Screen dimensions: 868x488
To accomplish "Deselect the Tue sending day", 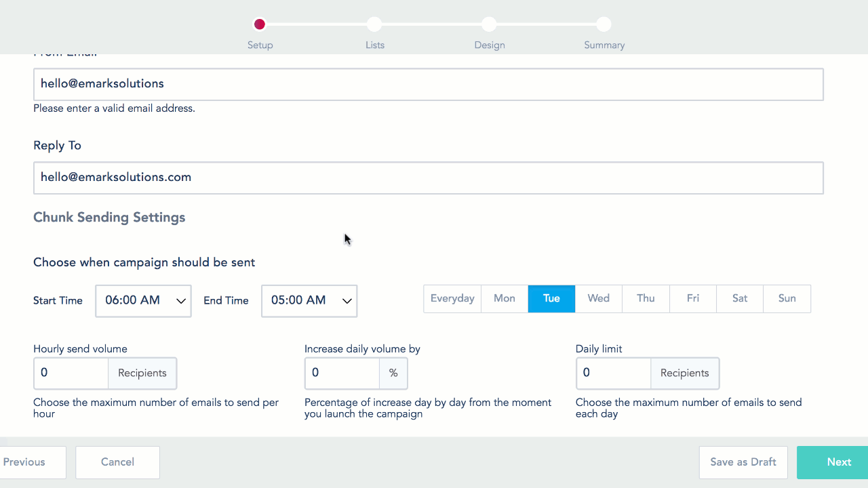I will (551, 299).
